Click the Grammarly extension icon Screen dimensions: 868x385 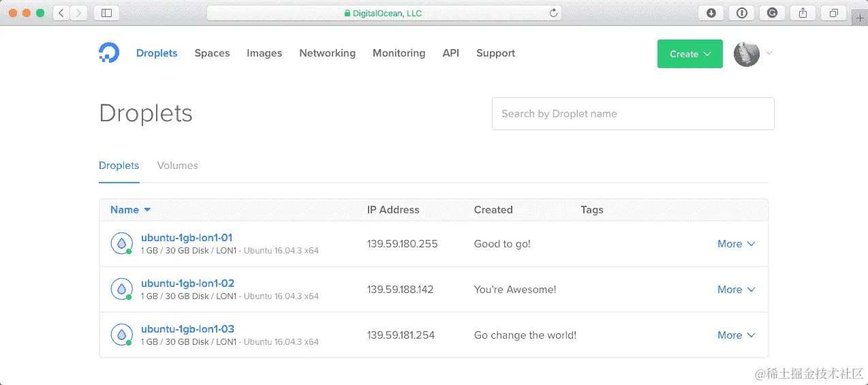(x=773, y=13)
